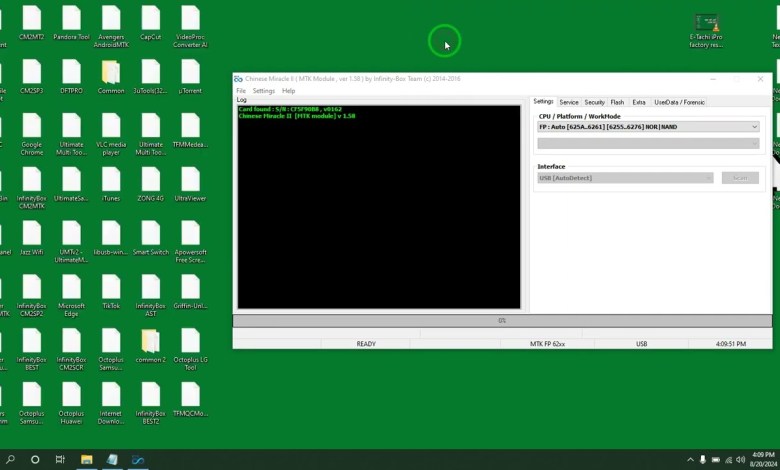Viewport: 780px width, 470px height.
Task: Open volume control in system tray
Action: click(740, 460)
